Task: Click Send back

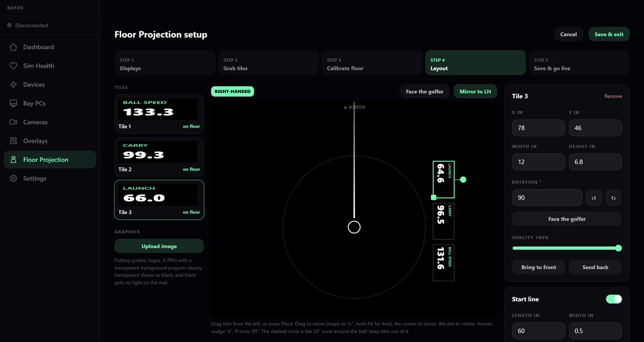Action: [x=595, y=267]
